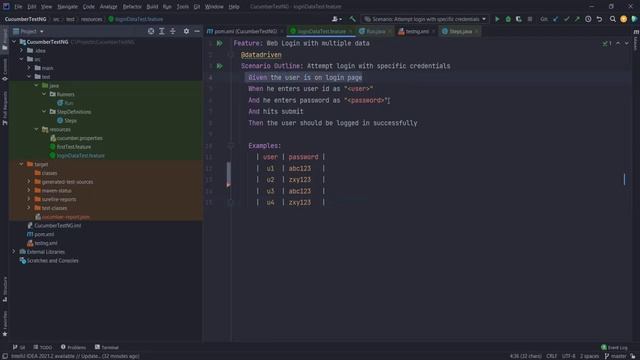Open Project panel gear options

[x=186, y=31]
